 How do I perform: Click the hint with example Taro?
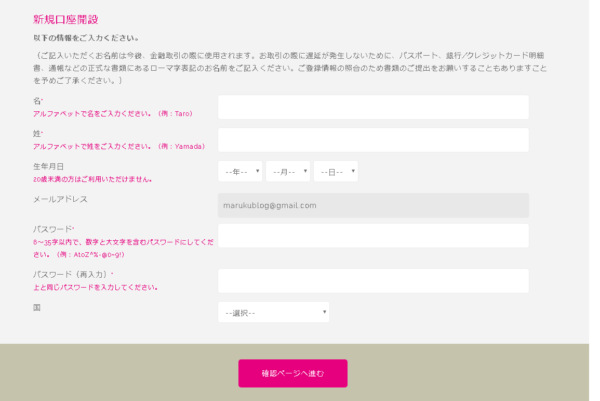click(x=112, y=114)
